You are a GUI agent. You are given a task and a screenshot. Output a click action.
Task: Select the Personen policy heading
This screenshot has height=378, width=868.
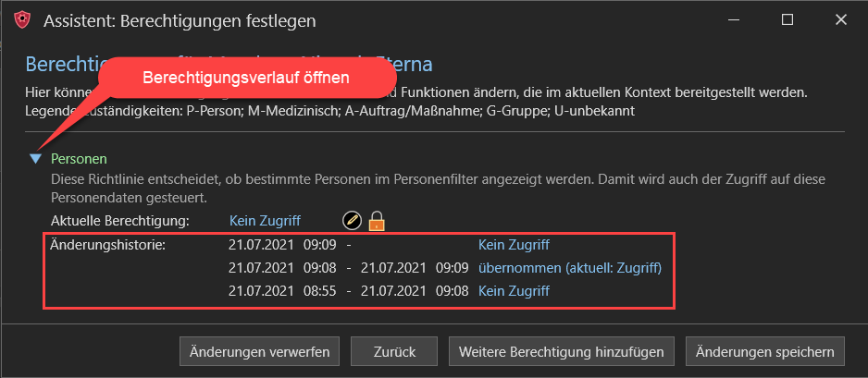point(79,159)
